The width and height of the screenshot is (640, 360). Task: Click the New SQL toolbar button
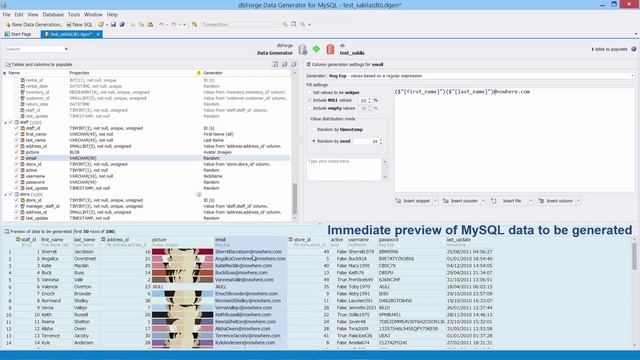(x=80, y=24)
